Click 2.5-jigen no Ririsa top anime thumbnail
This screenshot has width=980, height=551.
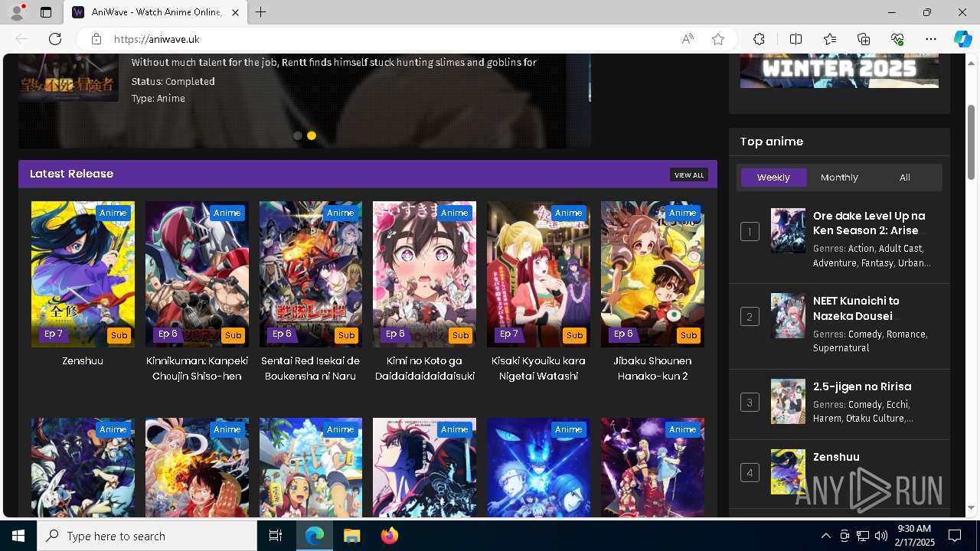(x=788, y=402)
